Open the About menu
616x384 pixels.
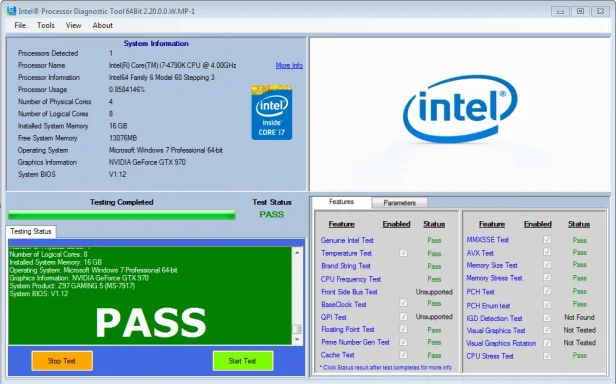(103, 25)
